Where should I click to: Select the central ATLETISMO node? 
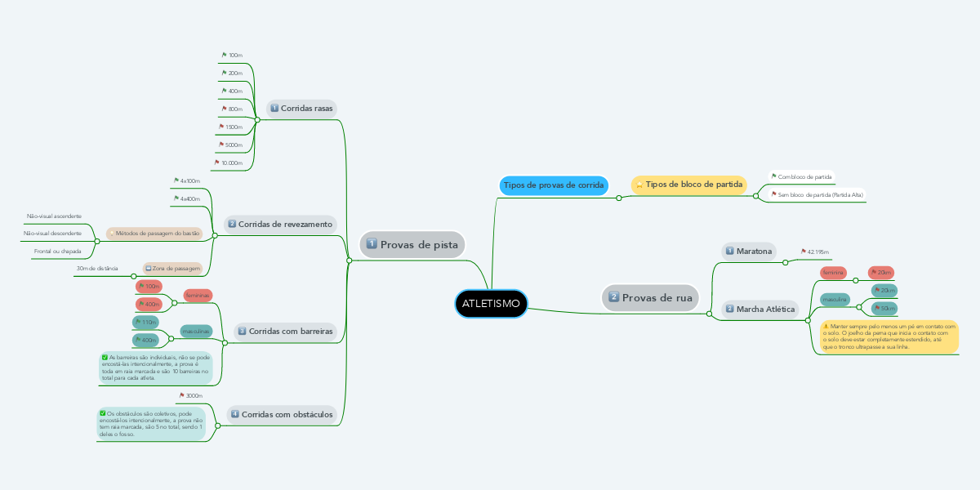coord(491,304)
